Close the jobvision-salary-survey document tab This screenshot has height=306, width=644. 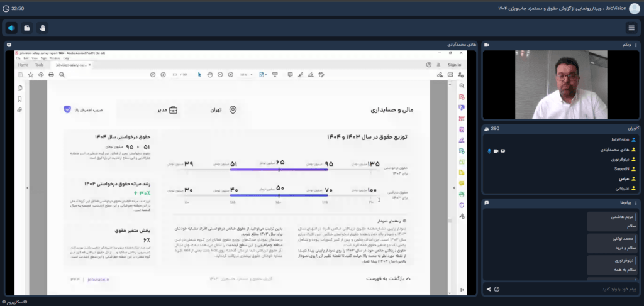click(x=89, y=65)
